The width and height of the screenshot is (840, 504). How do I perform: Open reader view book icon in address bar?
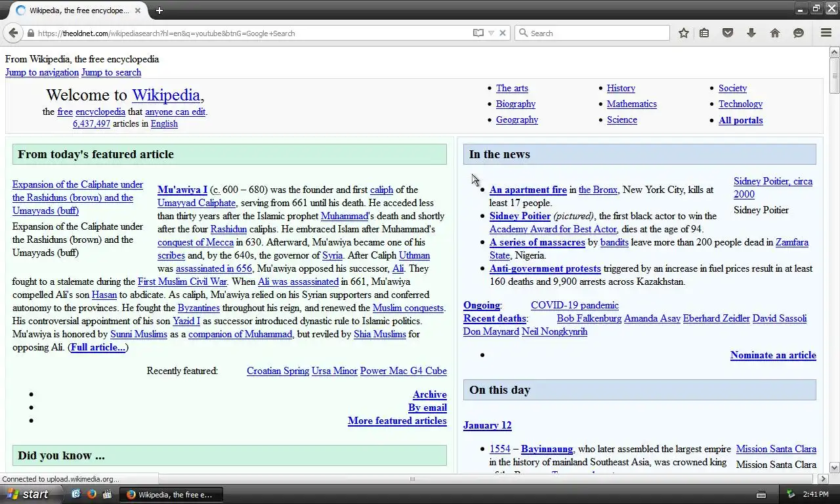[x=478, y=33]
